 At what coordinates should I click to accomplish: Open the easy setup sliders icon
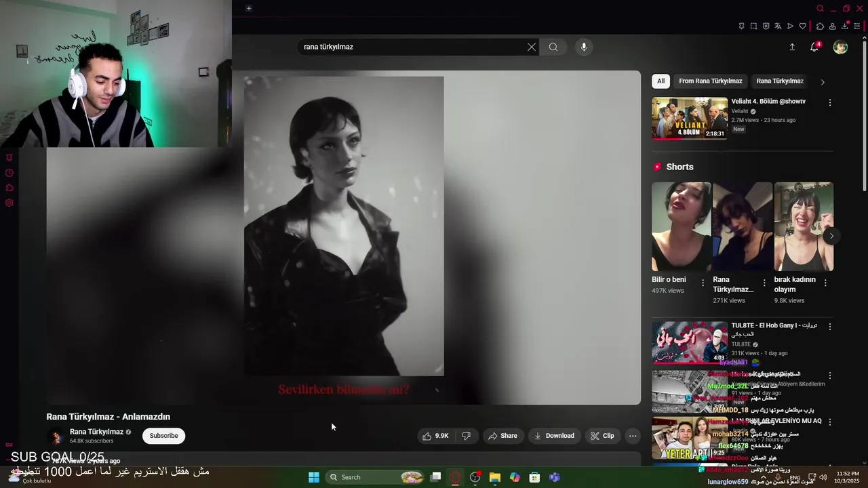pyautogui.click(x=857, y=26)
